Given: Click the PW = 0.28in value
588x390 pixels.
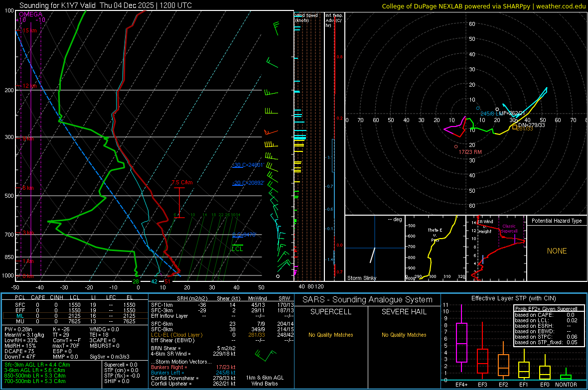Looking at the screenshot, I should point(18,329).
